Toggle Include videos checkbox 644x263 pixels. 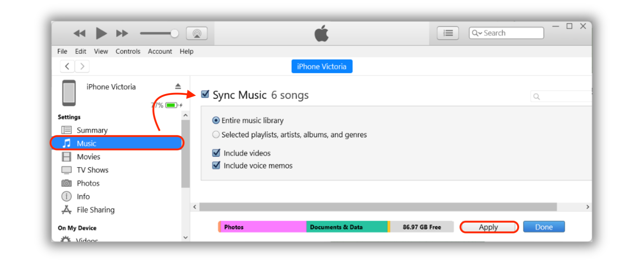(x=216, y=153)
